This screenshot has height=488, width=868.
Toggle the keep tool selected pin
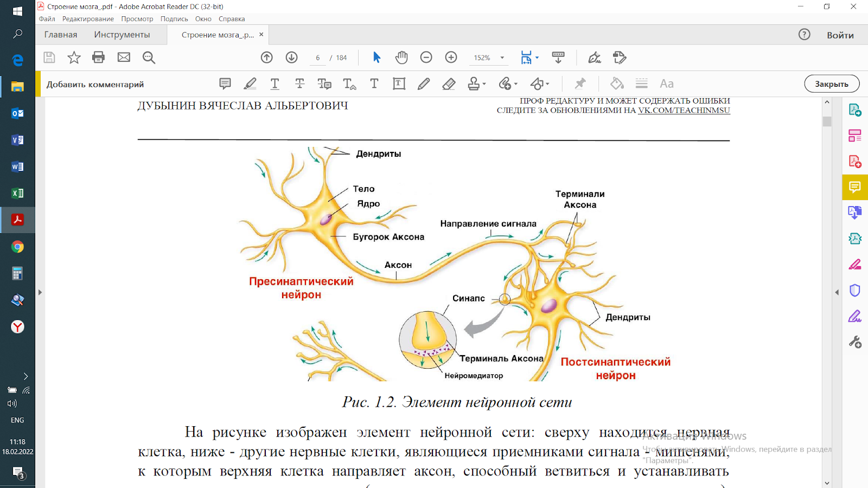[580, 84]
